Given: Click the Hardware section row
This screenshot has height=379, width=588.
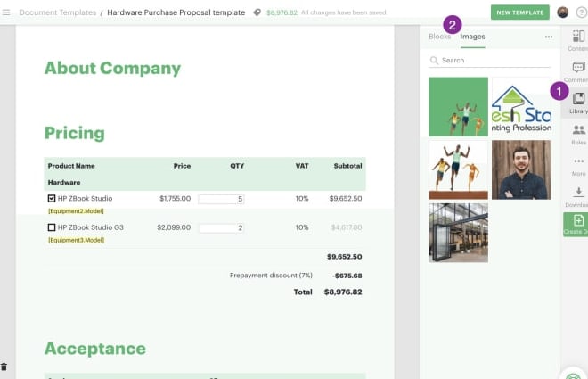Looking at the screenshot, I should point(205,183).
